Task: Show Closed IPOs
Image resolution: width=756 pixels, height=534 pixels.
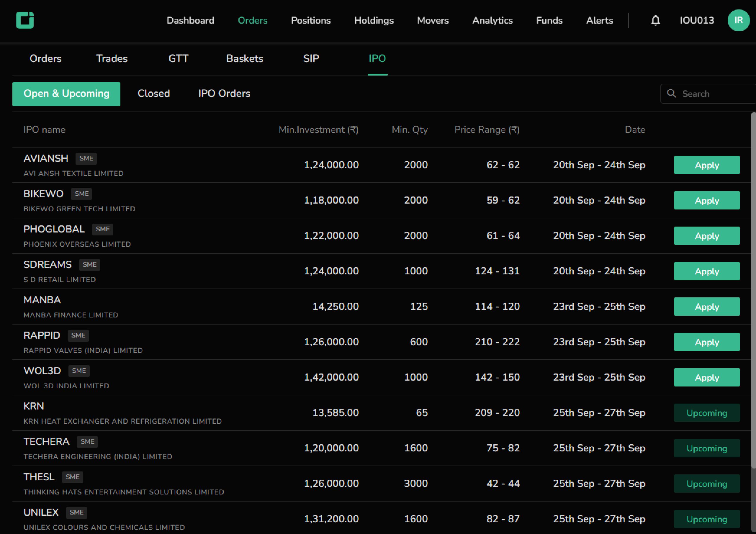Action: tap(154, 94)
